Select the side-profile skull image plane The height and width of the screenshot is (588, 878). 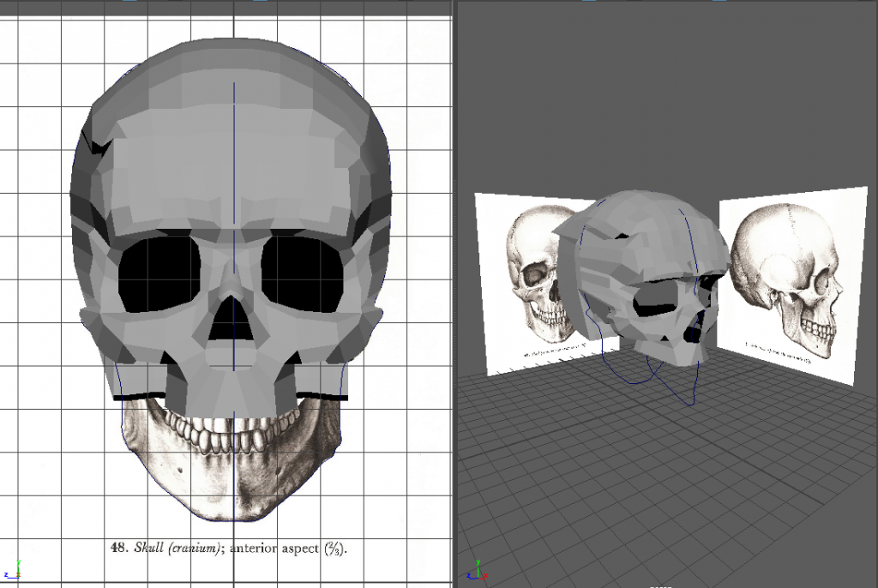787,283
